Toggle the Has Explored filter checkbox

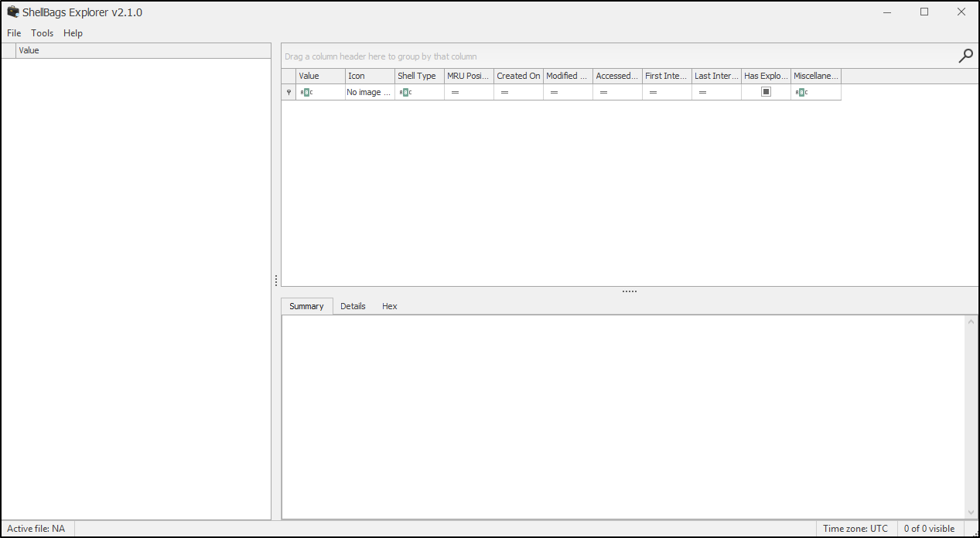(766, 91)
